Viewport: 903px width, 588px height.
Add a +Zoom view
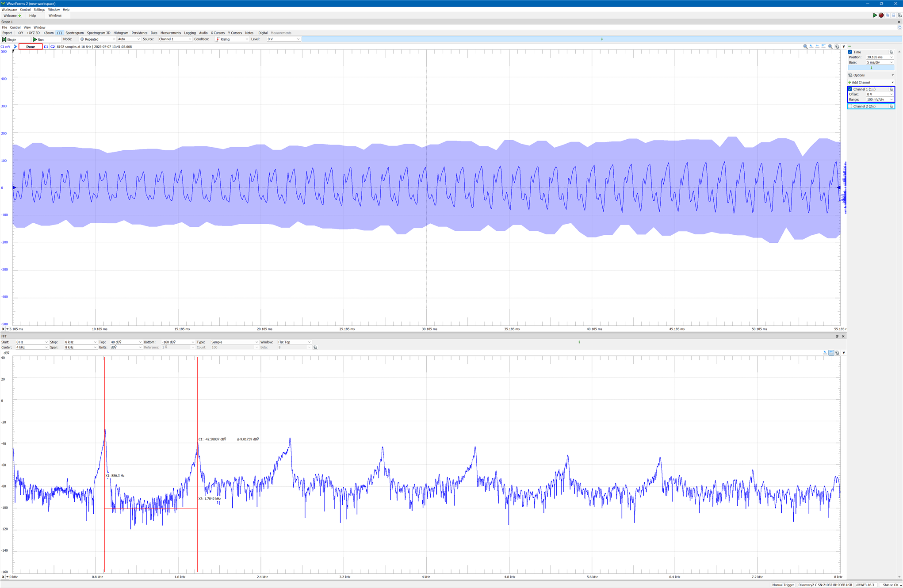click(48, 33)
